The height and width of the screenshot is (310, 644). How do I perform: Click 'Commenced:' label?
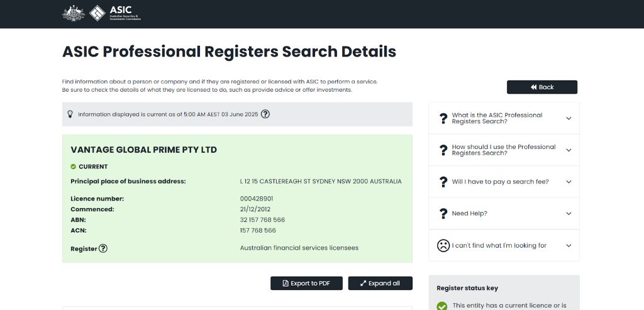tap(92, 209)
